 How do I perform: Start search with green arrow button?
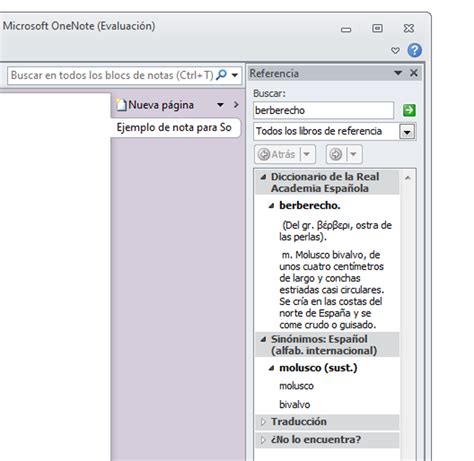pos(409,110)
